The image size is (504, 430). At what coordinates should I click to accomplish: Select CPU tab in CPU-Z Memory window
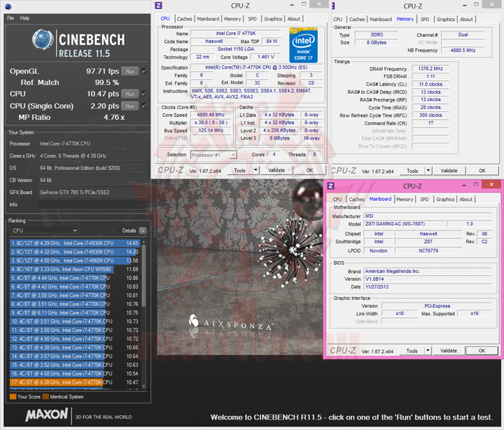pos(338,20)
